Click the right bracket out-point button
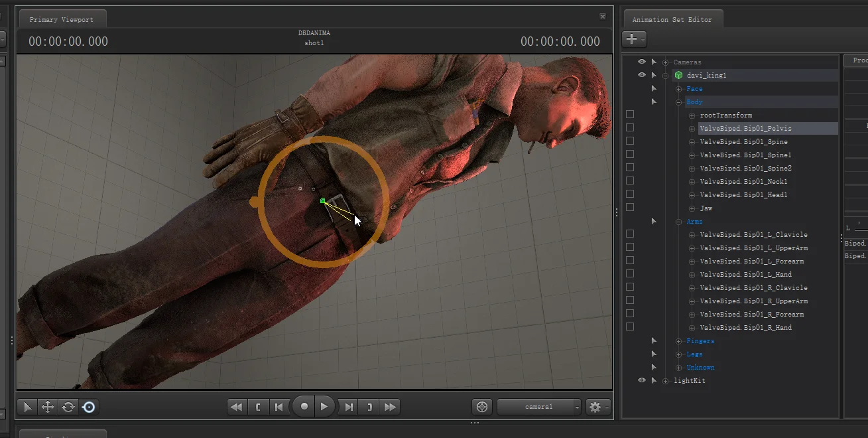Viewport: 868px width, 438px height. click(x=369, y=407)
